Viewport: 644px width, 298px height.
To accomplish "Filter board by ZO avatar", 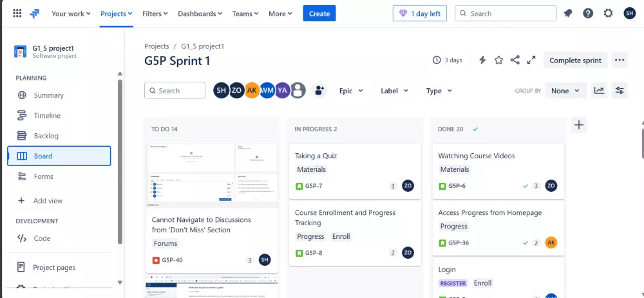I will (236, 91).
